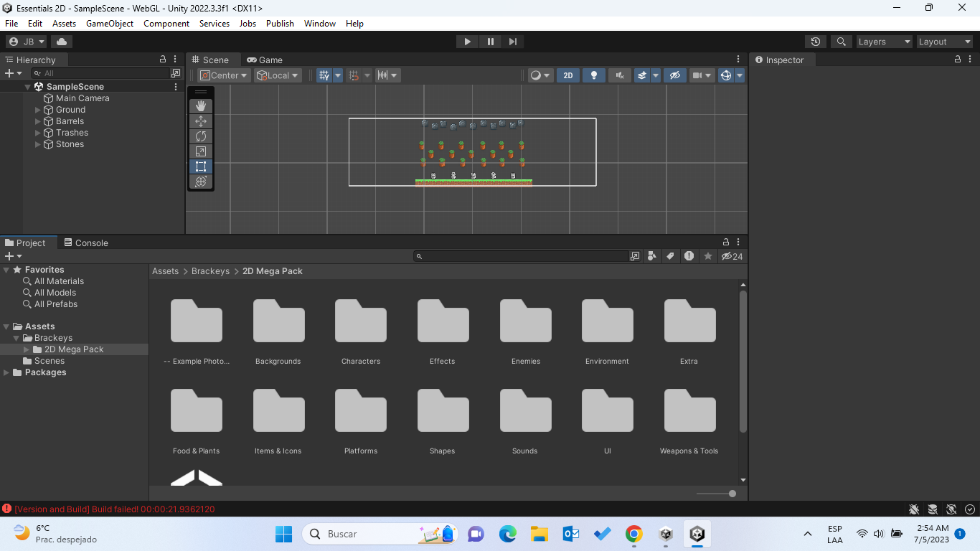The width and height of the screenshot is (980, 551).
Task: Open the Brackeys link in the Project breadcrumb
Action: 210,271
